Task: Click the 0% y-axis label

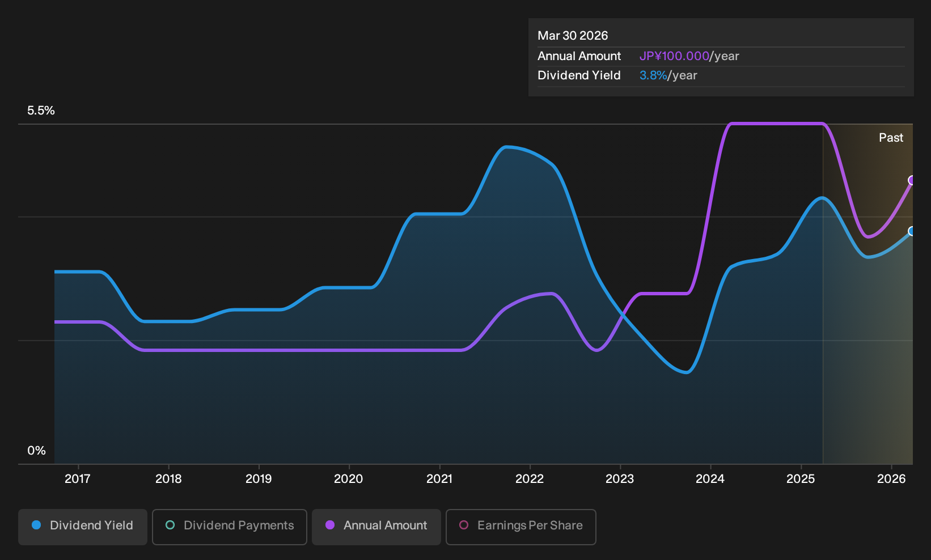Action: (36, 451)
